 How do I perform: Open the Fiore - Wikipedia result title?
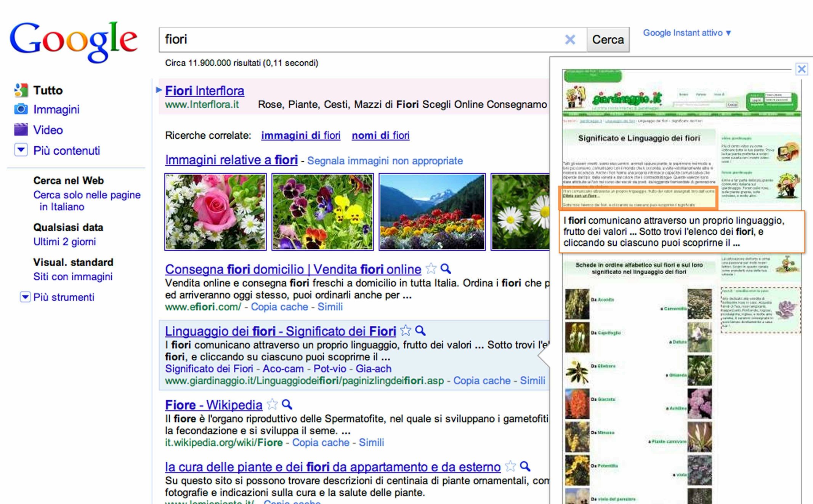tap(213, 405)
